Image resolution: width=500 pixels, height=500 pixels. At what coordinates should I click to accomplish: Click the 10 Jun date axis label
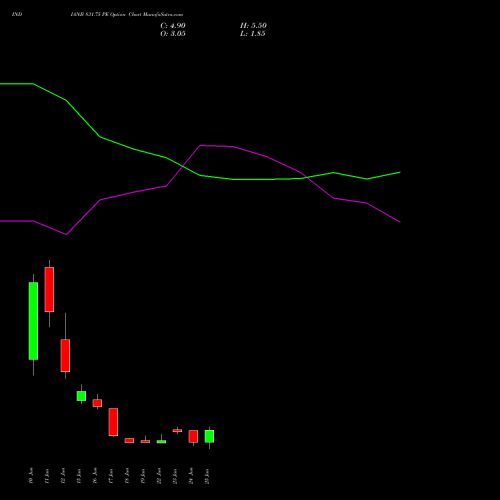[31, 476]
